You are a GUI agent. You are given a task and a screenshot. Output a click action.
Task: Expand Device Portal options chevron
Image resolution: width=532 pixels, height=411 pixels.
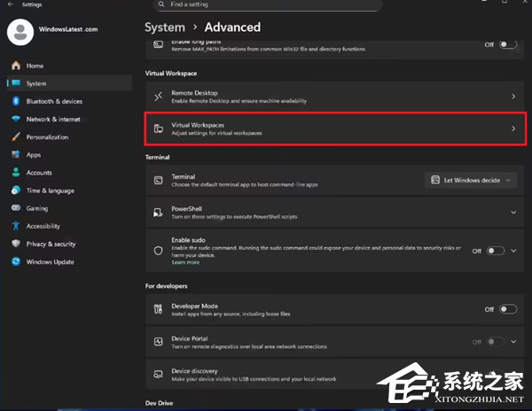513,342
